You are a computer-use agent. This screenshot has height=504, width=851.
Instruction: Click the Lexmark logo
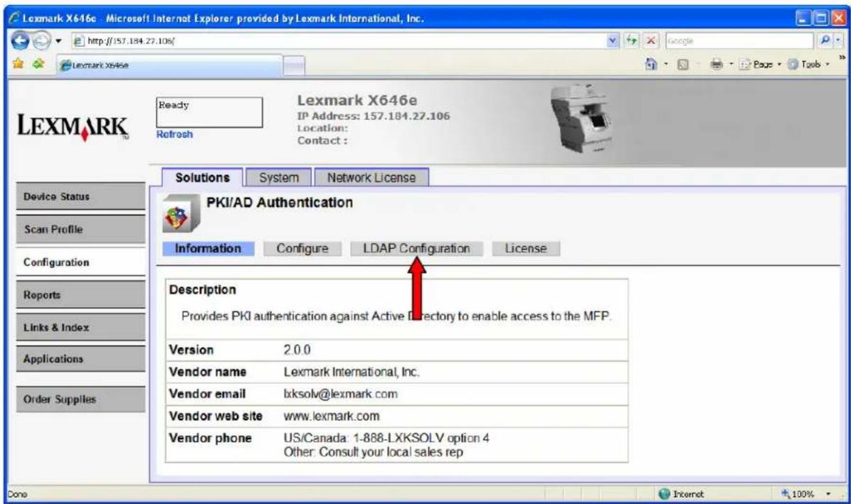tap(73, 127)
